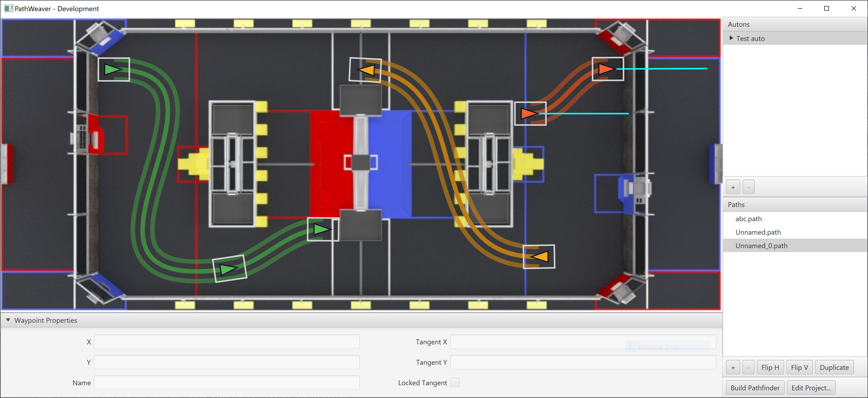Add a new auton with plus button
The image size is (868, 398).
click(x=733, y=187)
